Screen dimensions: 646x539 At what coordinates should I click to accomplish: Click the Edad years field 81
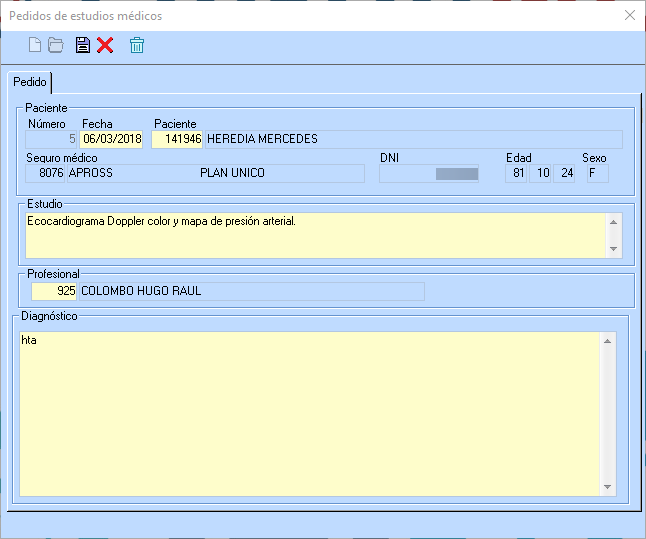[516, 173]
